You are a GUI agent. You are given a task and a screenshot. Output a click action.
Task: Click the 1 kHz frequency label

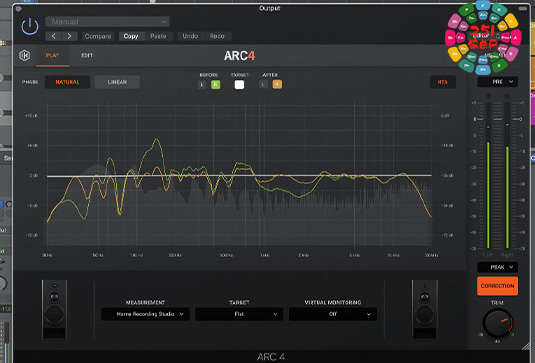265,255
